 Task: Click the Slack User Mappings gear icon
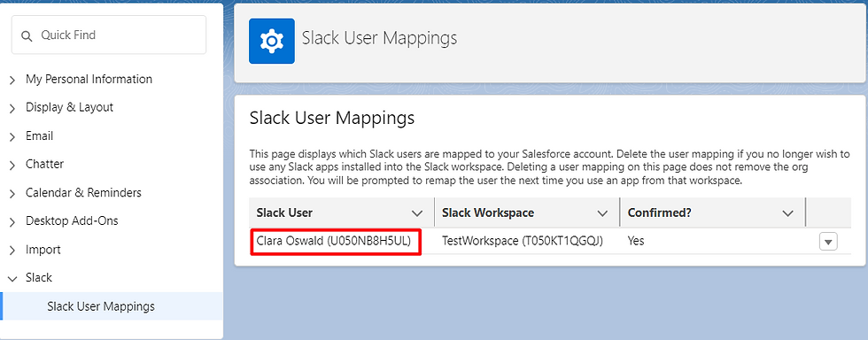pos(271,41)
